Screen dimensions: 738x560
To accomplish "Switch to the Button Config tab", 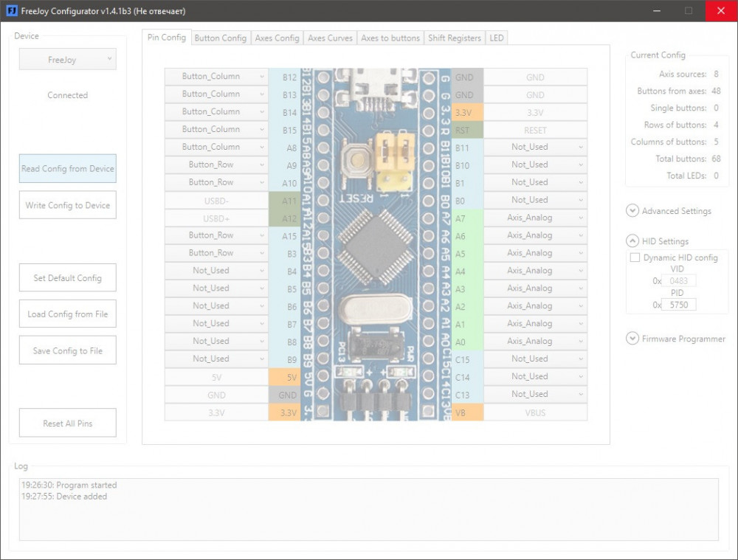I will click(x=220, y=38).
